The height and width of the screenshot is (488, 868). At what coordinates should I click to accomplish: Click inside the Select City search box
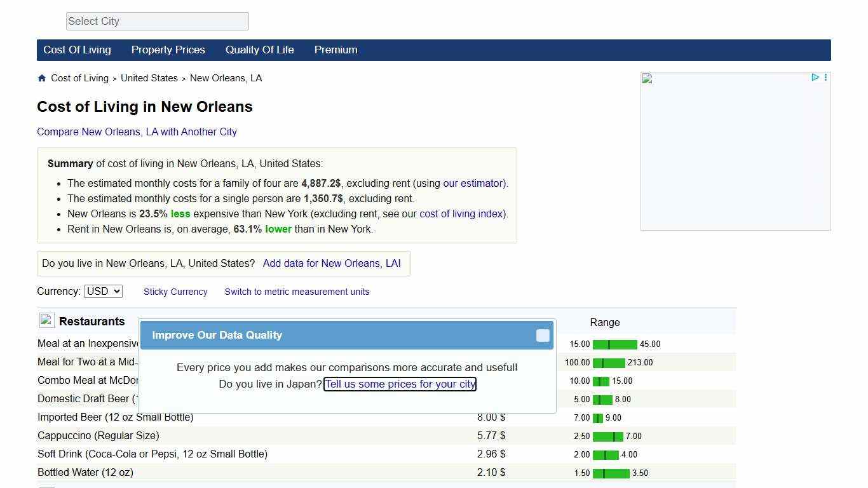point(157,21)
